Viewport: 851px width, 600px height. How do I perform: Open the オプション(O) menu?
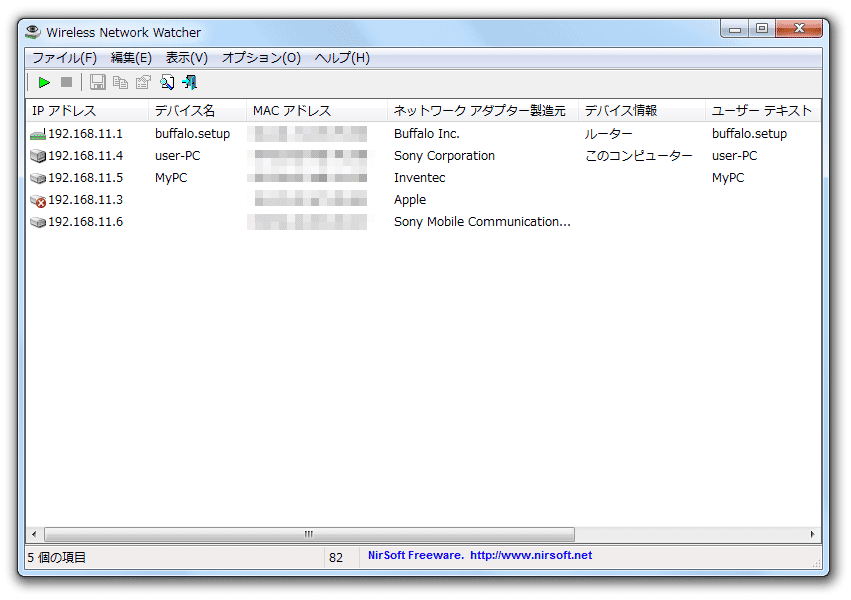261,58
